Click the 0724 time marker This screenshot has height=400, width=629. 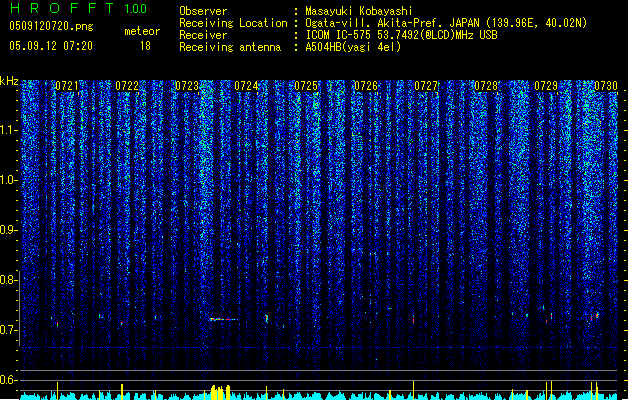[246, 86]
